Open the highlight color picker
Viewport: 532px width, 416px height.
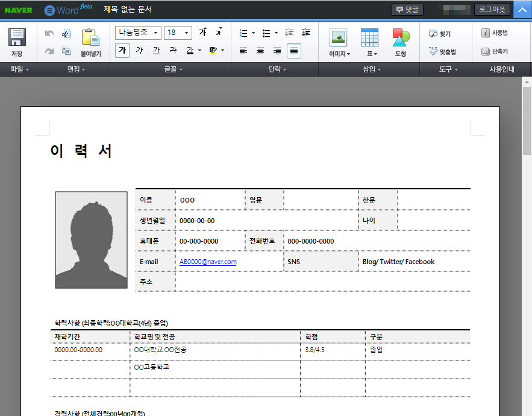pos(211,51)
